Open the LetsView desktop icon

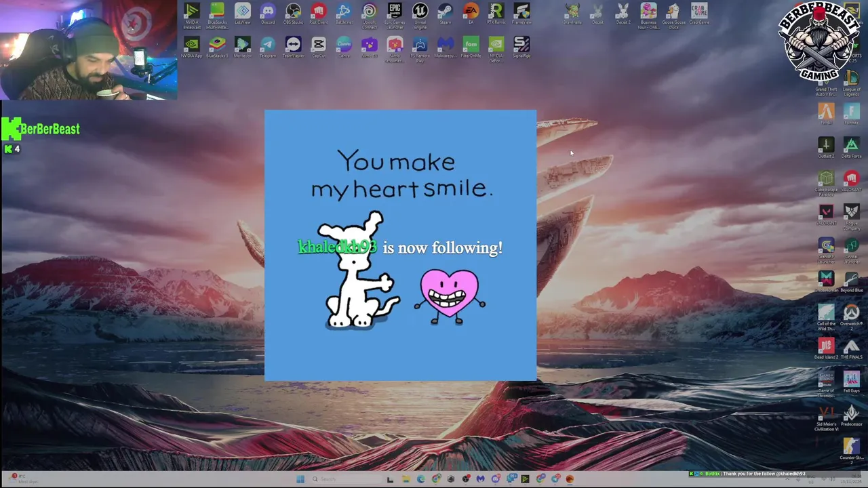pyautogui.click(x=242, y=14)
